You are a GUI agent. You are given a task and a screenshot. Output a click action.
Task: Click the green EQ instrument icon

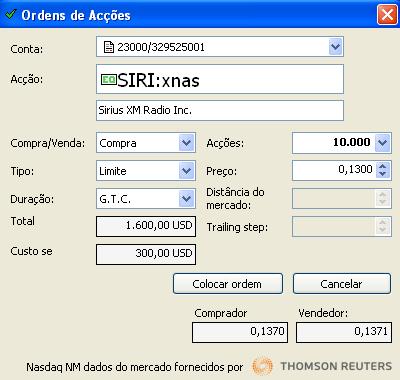pyautogui.click(x=109, y=79)
